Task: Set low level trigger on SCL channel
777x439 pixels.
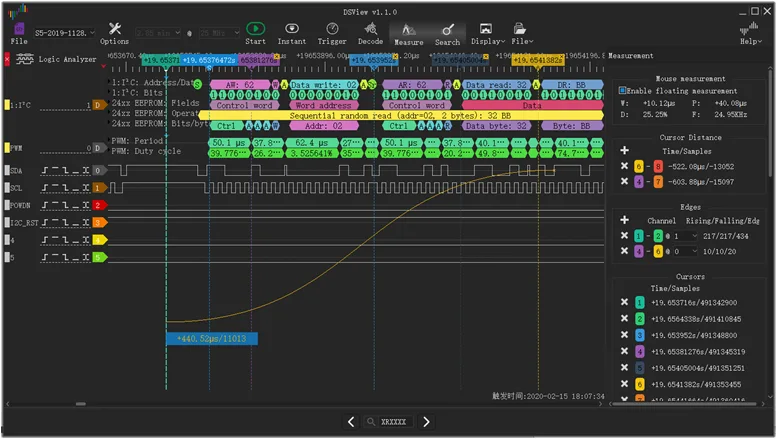Action: 75,188
